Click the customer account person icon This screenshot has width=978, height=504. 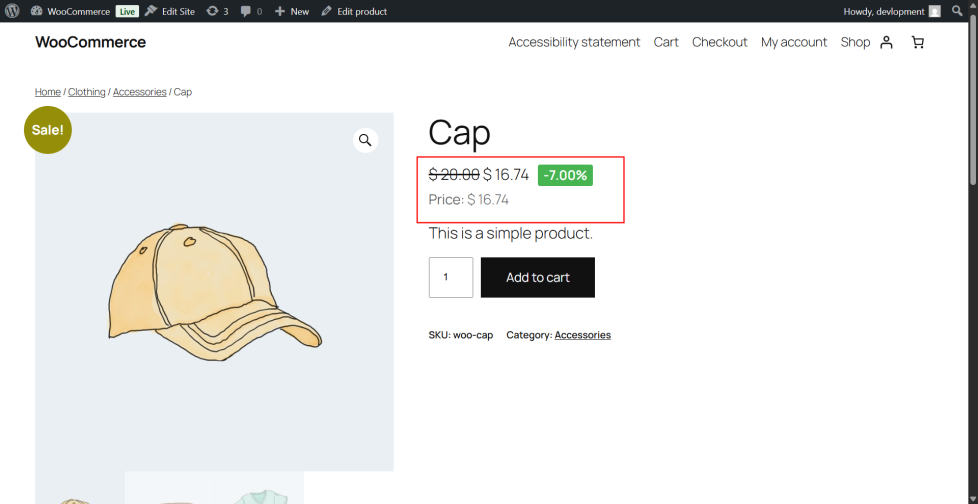pyautogui.click(x=886, y=42)
